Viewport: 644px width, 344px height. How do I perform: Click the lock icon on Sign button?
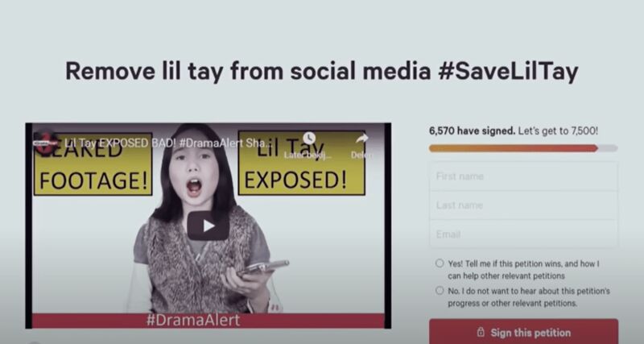pos(481,332)
